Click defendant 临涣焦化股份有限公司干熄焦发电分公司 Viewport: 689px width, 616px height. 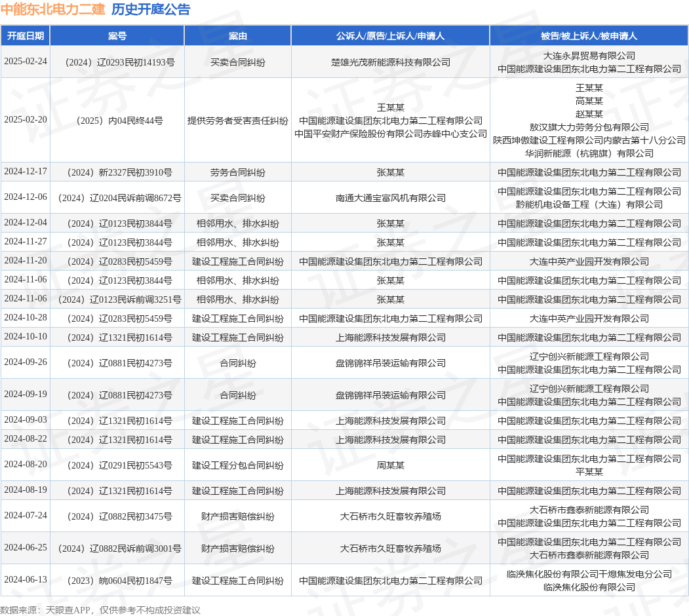tap(589, 574)
